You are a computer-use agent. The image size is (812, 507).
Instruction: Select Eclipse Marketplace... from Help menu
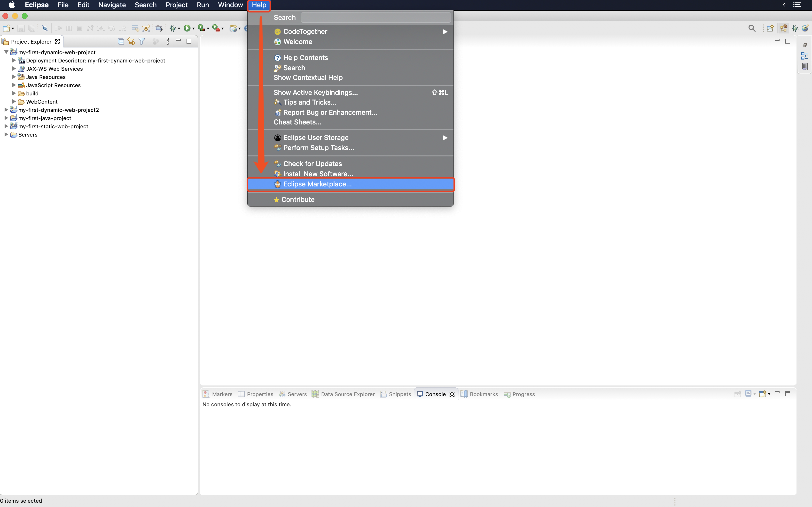coord(351,184)
